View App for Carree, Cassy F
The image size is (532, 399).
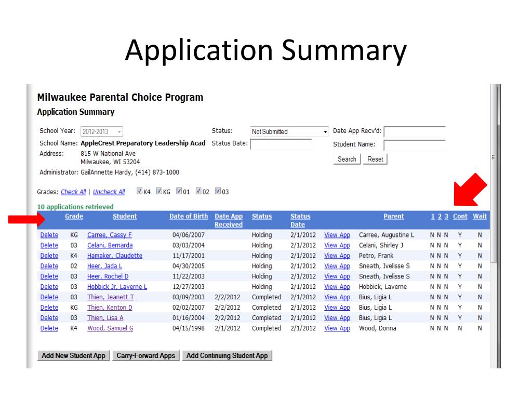click(x=337, y=235)
